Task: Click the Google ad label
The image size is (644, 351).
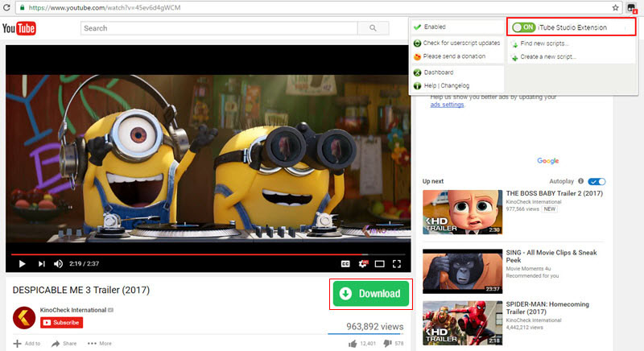Action: click(x=548, y=160)
